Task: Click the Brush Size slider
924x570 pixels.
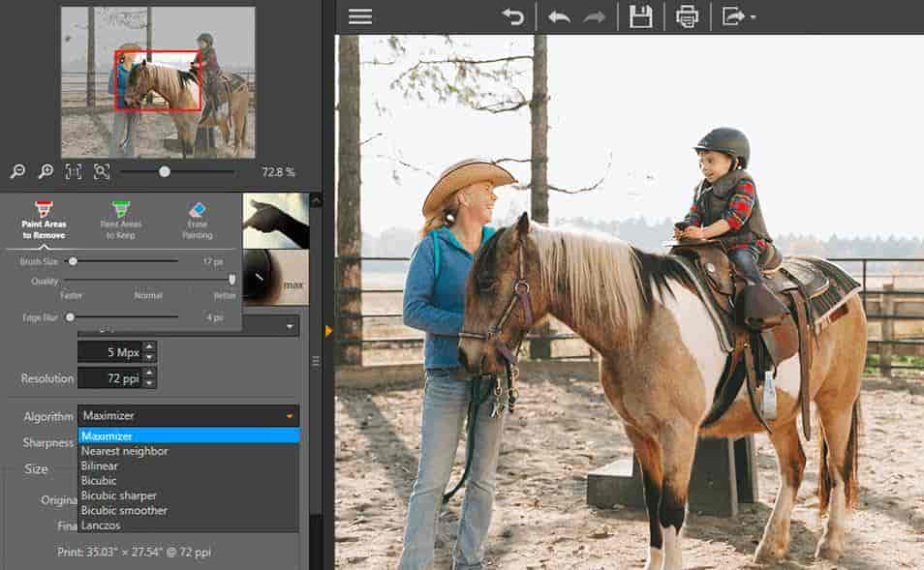Action: coord(125,260)
